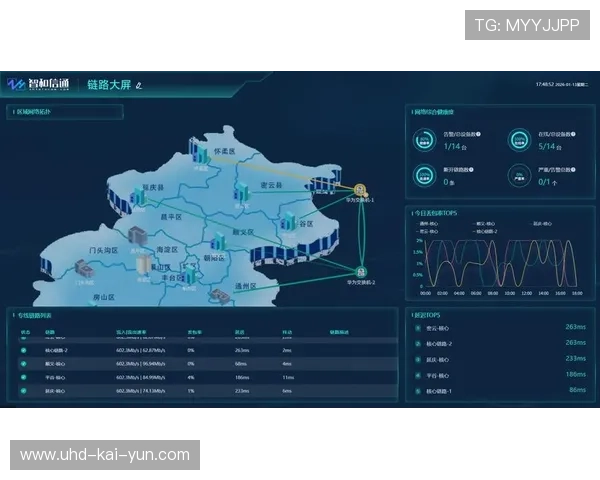Click the 0% severity ring gauge
600x480 pixels.
point(519,176)
